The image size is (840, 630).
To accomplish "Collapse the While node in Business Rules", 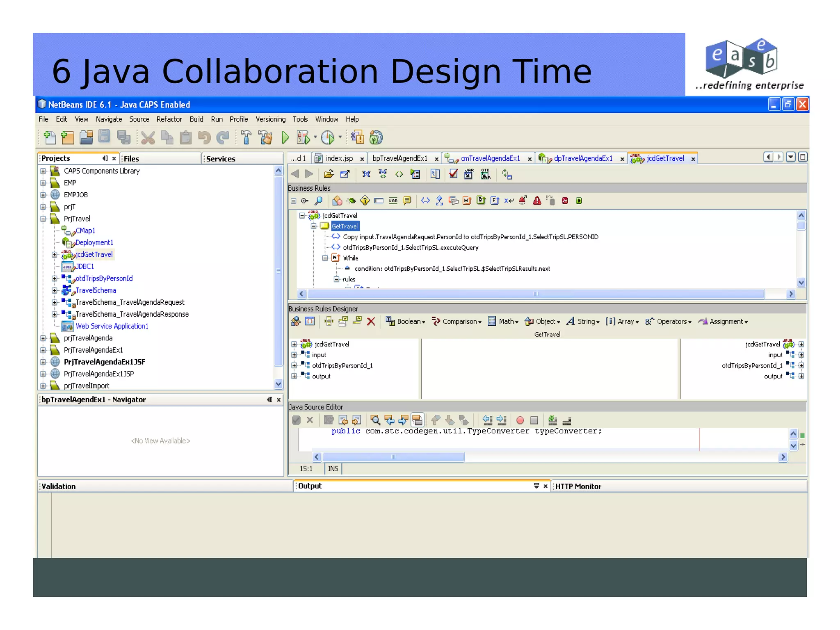I will (325, 258).
